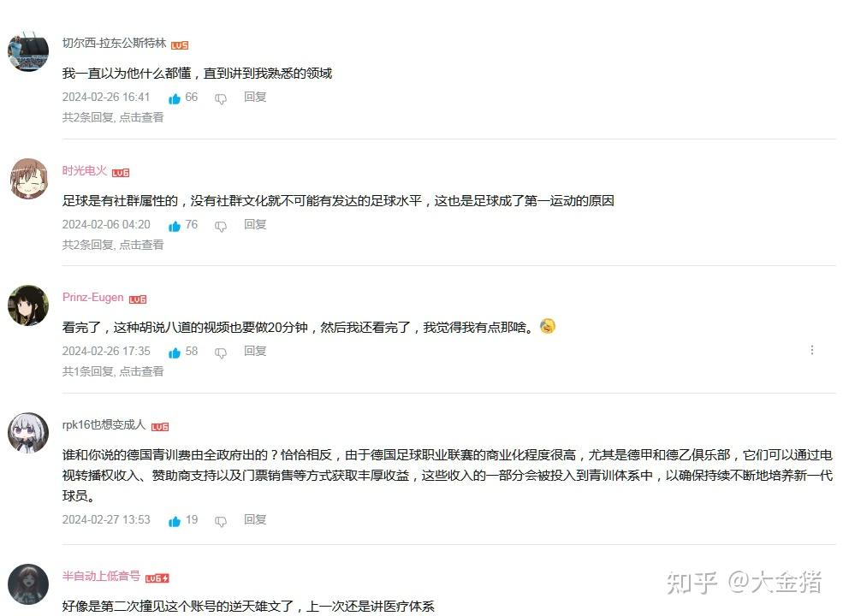Dislike rpk16也想变成人's comment
Viewport: 843px width, 616px height.
pos(221,521)
